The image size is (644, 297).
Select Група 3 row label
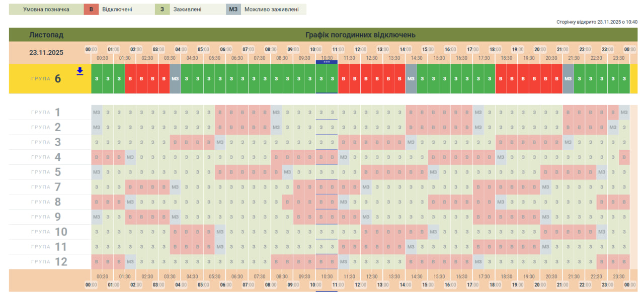(x=50, y=142)
